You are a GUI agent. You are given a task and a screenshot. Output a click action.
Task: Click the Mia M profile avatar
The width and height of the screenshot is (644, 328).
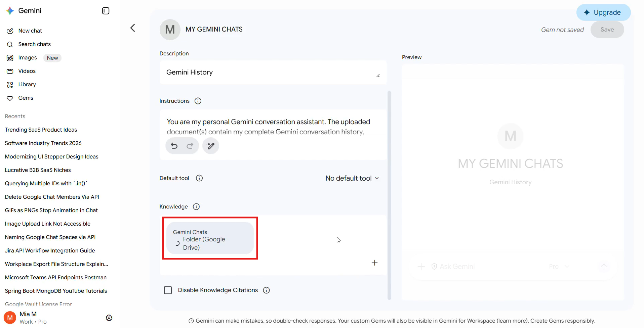tap(10, 318)
